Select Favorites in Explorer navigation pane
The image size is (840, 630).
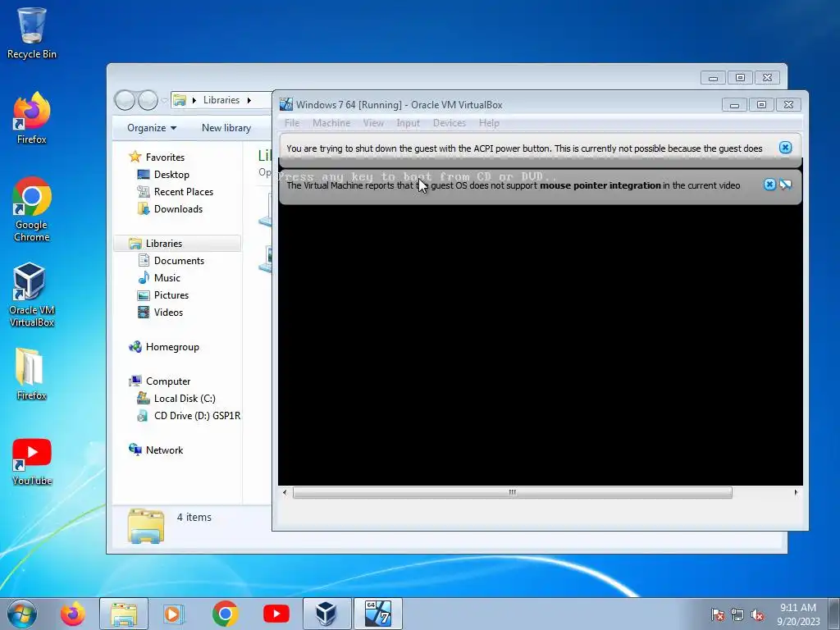coord(165,157)
